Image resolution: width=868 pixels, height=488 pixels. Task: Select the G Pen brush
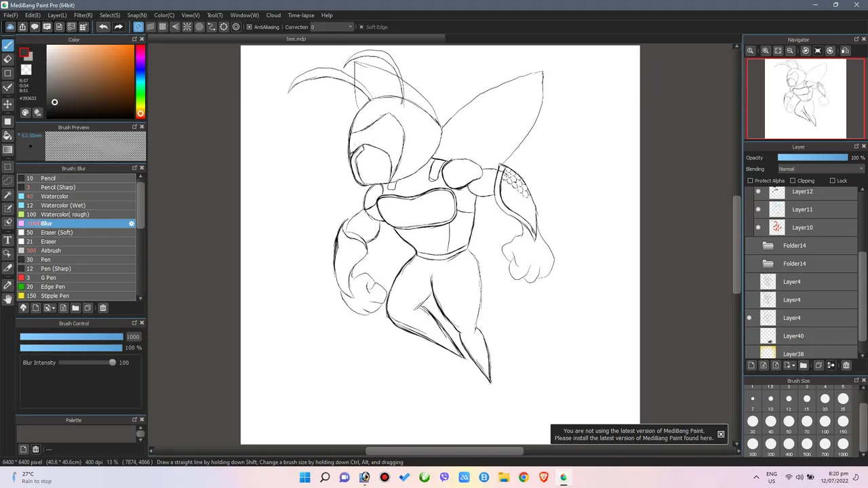pos(77,278)
